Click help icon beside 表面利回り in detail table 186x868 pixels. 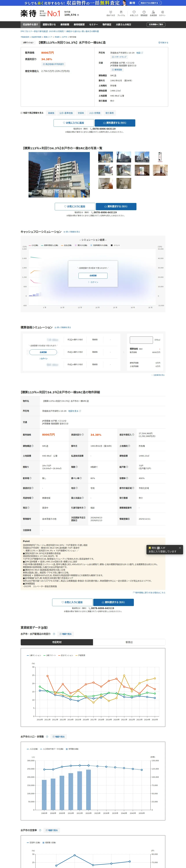(x=83, y=435)
